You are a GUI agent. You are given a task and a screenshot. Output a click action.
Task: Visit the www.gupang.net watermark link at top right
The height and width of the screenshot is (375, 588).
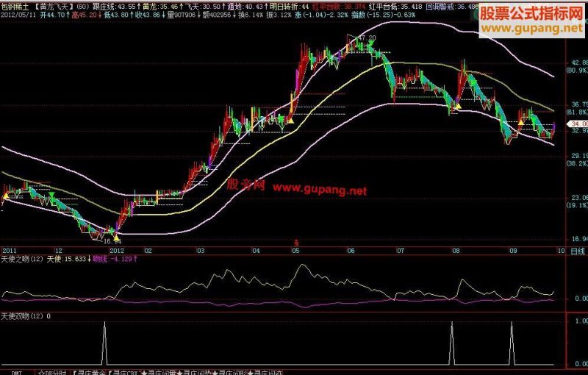coord(532,28)
